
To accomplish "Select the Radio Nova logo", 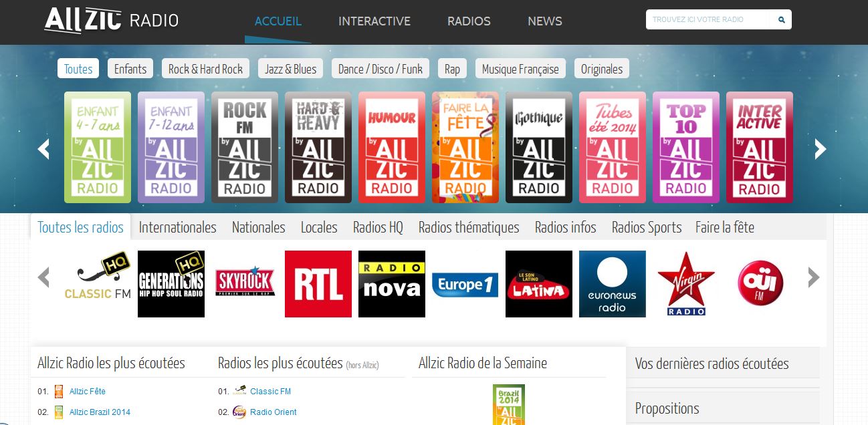I will click(x=391, y=283).
